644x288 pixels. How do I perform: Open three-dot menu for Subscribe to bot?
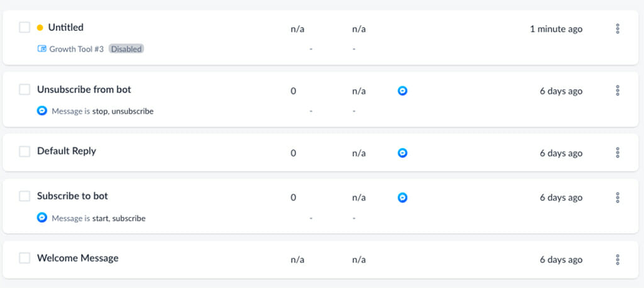pyautogui.click(x=618, y=197)
